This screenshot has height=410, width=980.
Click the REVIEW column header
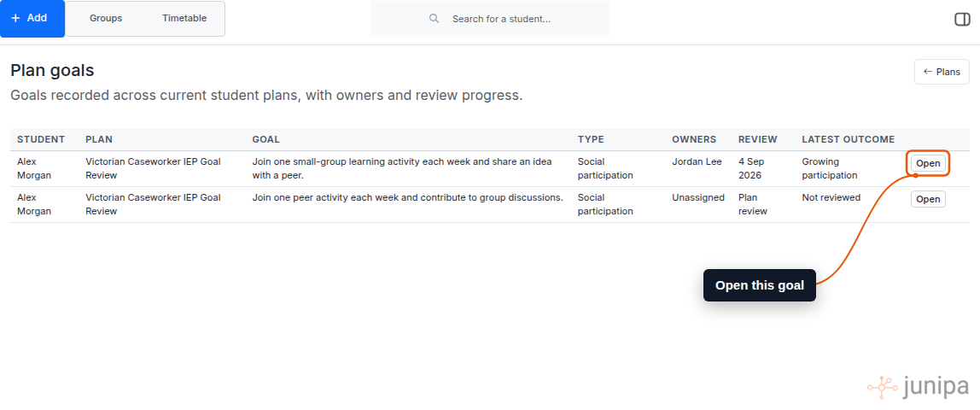[x=757, y=139]
